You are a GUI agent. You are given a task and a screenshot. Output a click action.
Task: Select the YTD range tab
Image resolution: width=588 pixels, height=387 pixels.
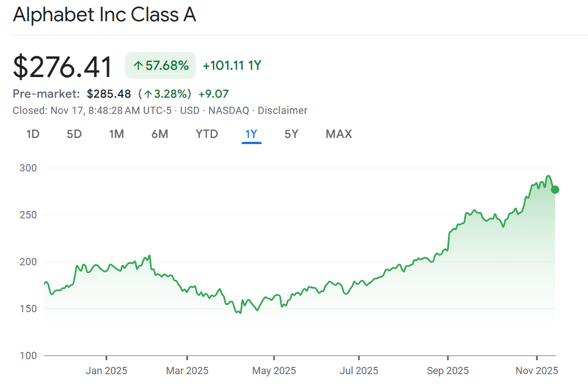tap(206, 134)
